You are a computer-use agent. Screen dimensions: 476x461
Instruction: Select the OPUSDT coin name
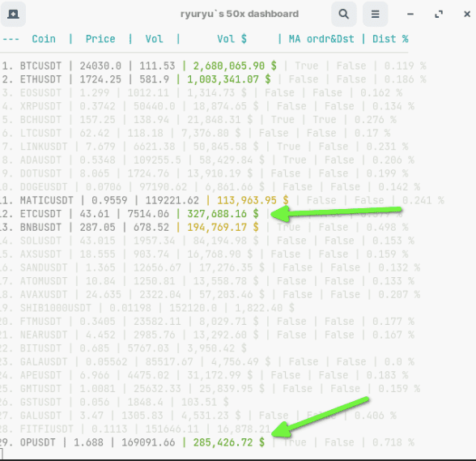(37, 442)
